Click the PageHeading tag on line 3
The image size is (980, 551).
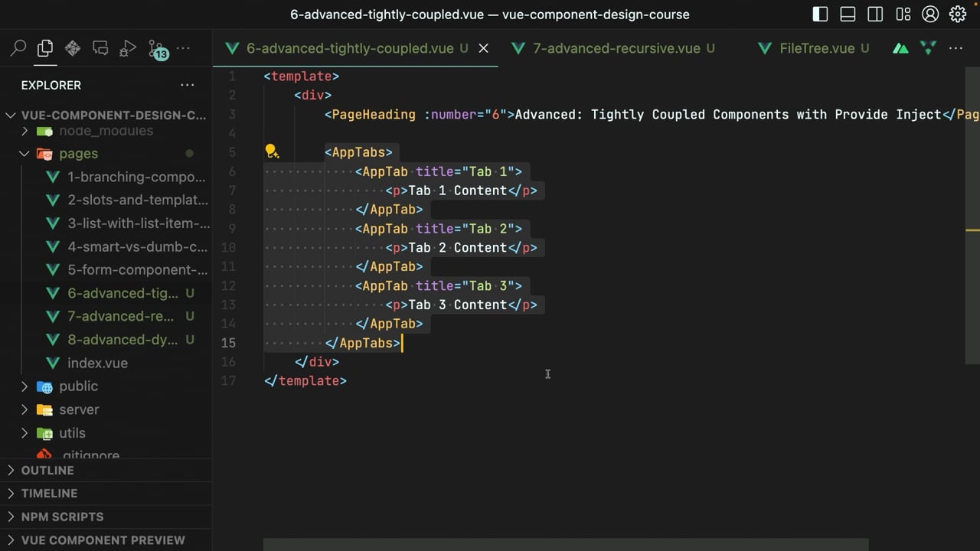click(x=374, y=114)
